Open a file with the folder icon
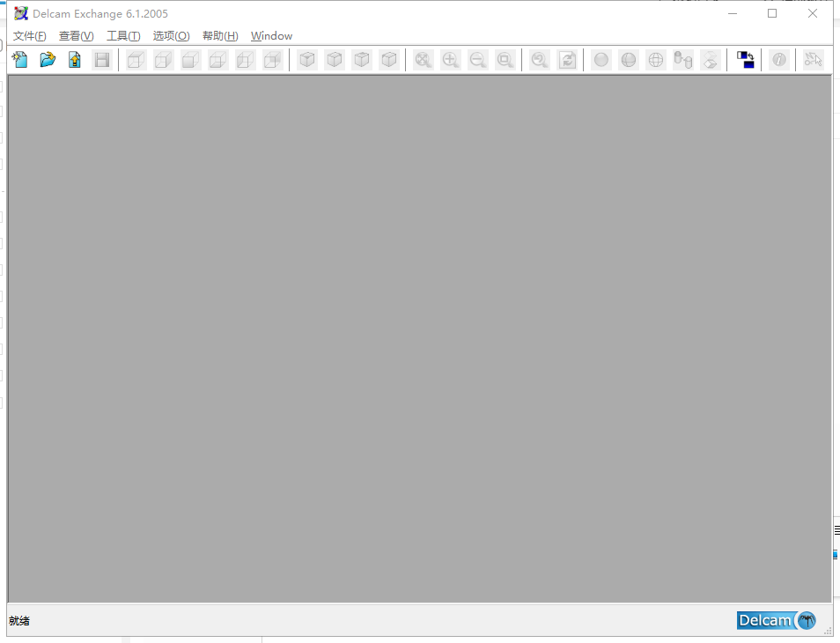Screen dimensions: 840x643 click(x=48, y=60)
